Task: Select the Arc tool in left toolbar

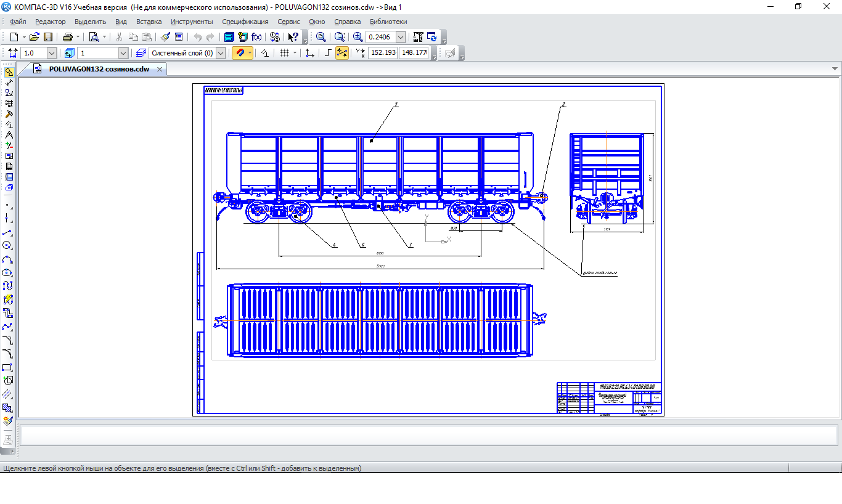Action: pyautogui.click(x=7, y=259)
